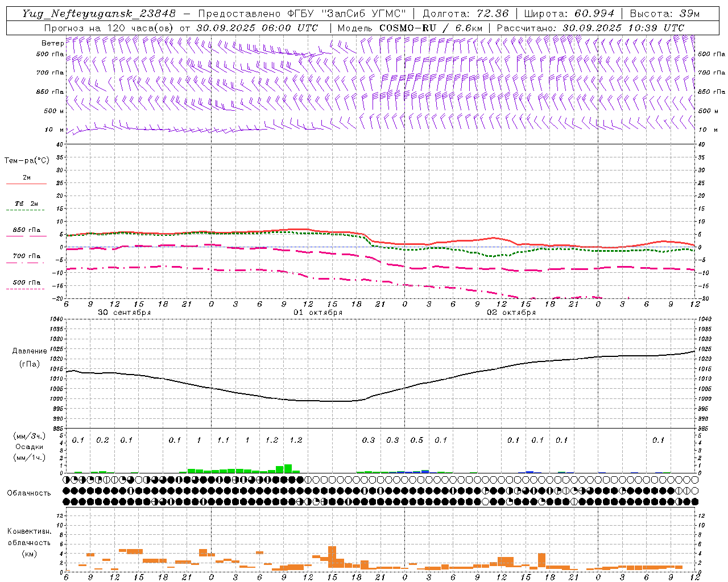Viewport: 728px width, 582px height.
Task: Click the Давление pressure panel label
Action: 30,351
